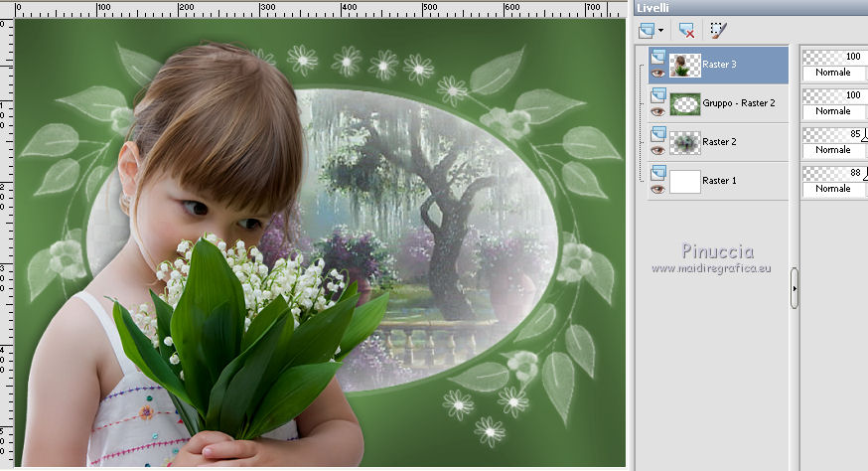Select the layer named Raster 1
This screenshot has height=471, width=868.
click(719, 181)
